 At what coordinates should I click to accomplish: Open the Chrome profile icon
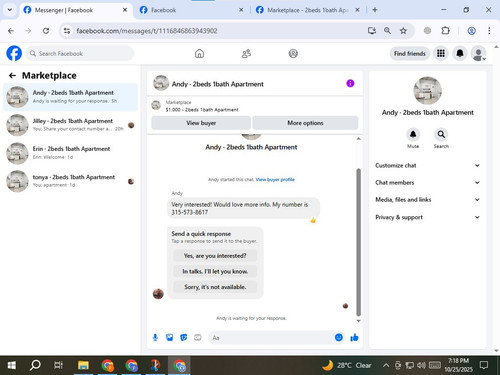(471, 31)
